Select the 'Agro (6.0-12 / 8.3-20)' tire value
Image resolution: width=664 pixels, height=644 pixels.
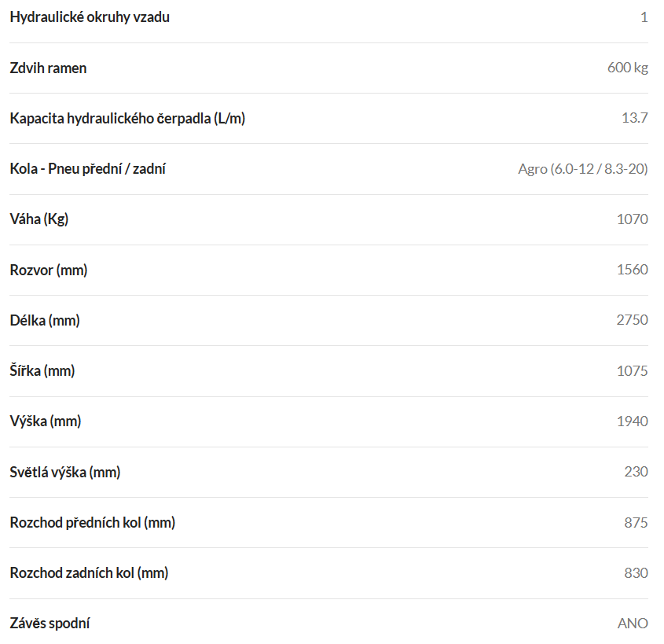coord(583,169)
